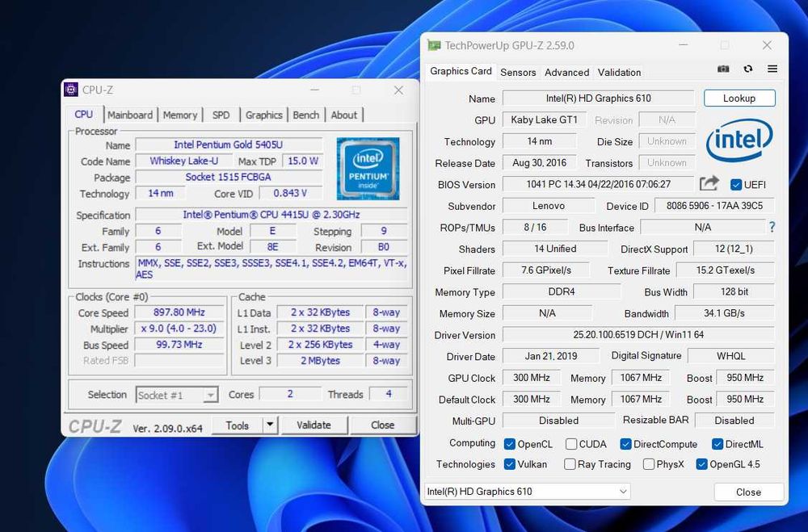
Task: Click the Kaby Lake GT1 GPU field
Action: (544, 119)
